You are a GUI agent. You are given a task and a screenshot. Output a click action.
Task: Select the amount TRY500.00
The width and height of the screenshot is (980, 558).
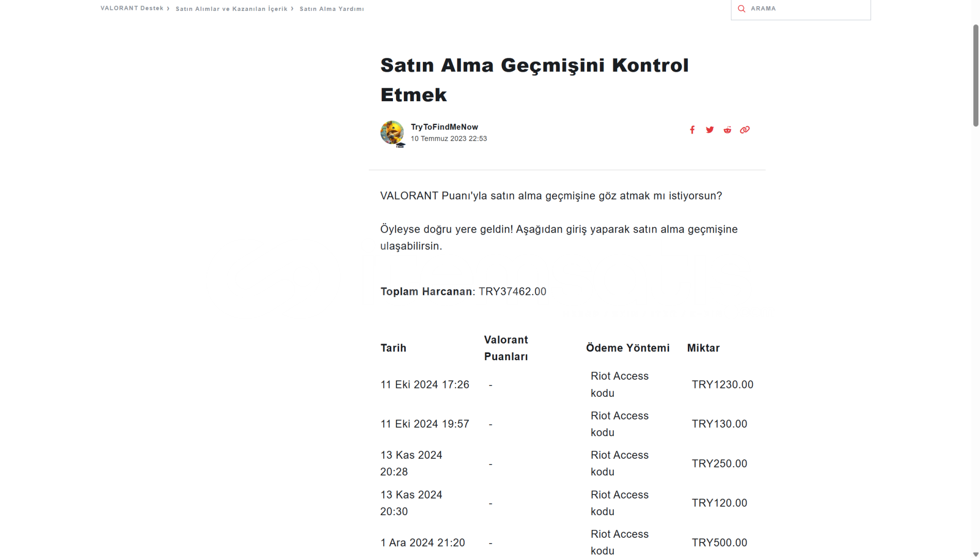coord(719,542)
